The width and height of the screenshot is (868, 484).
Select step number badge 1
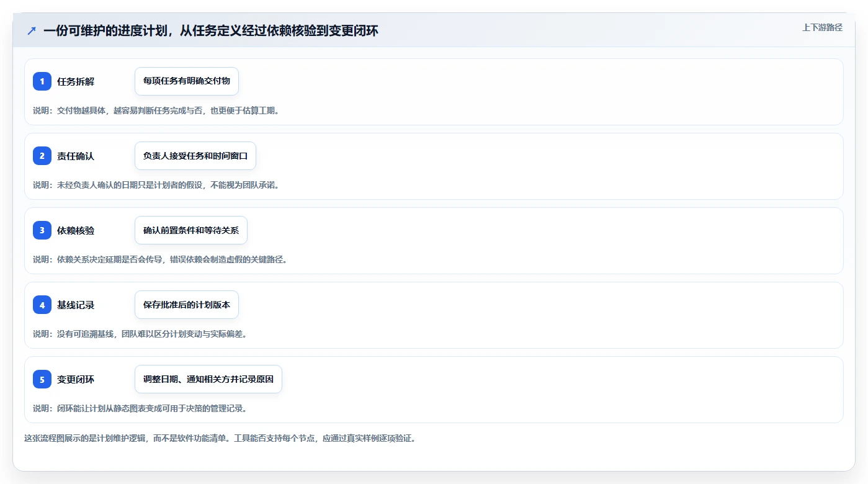pyautogui.click(x=42, y=81)
